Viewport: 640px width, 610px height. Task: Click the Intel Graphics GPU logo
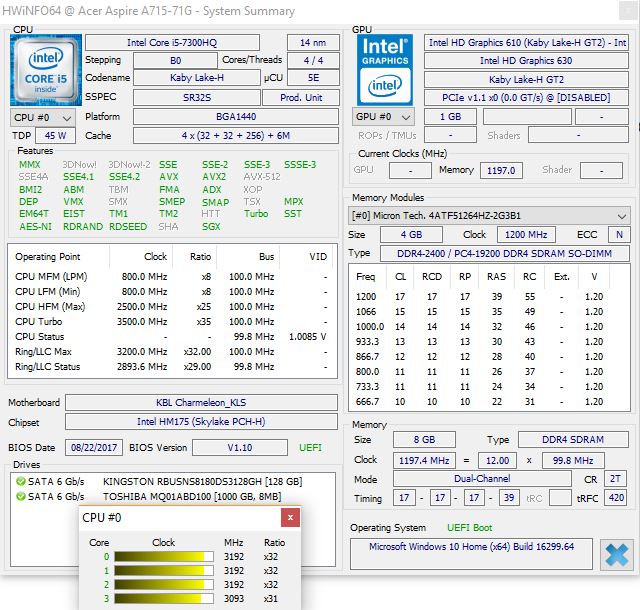tap(385, 70)
